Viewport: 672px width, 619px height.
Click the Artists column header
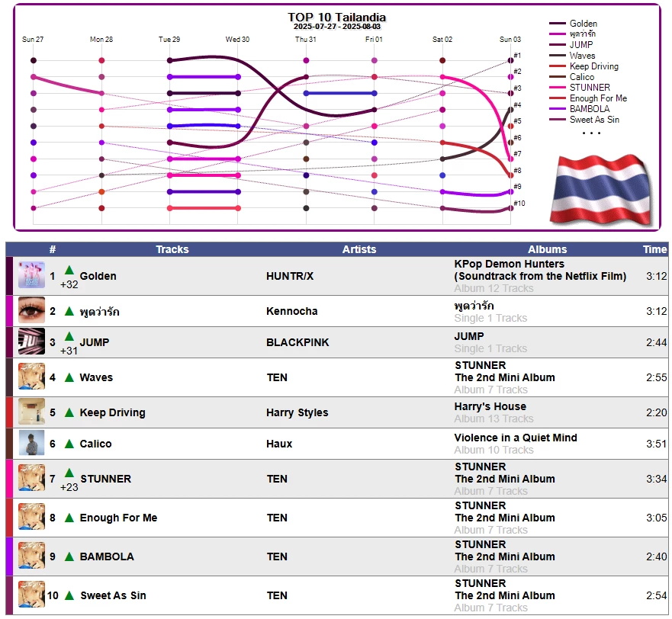[x=359, y=249]
